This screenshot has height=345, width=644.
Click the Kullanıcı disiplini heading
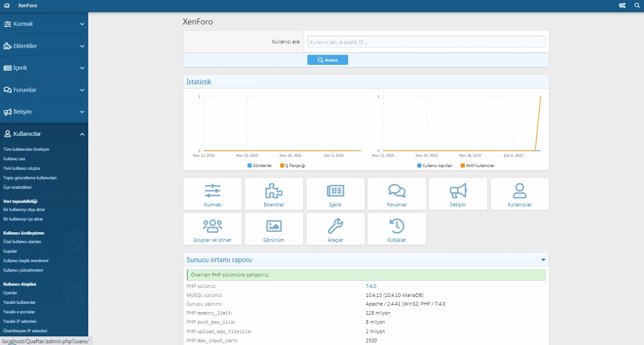pos(19,284)
